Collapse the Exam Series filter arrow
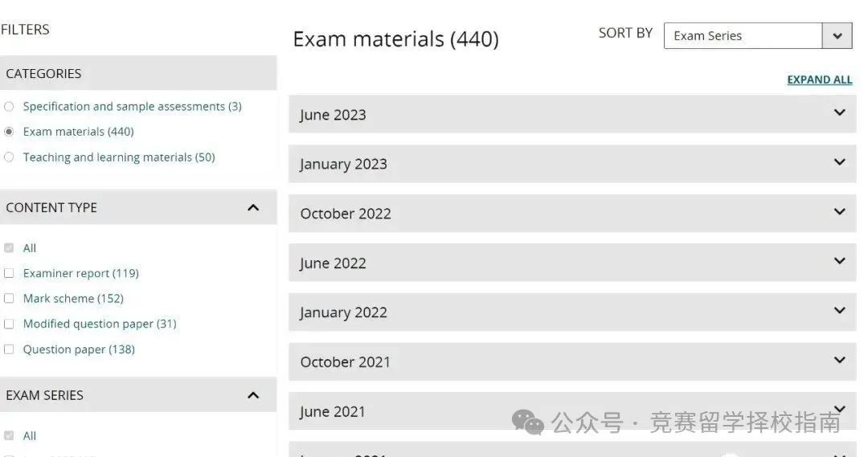 click(253, 395)
